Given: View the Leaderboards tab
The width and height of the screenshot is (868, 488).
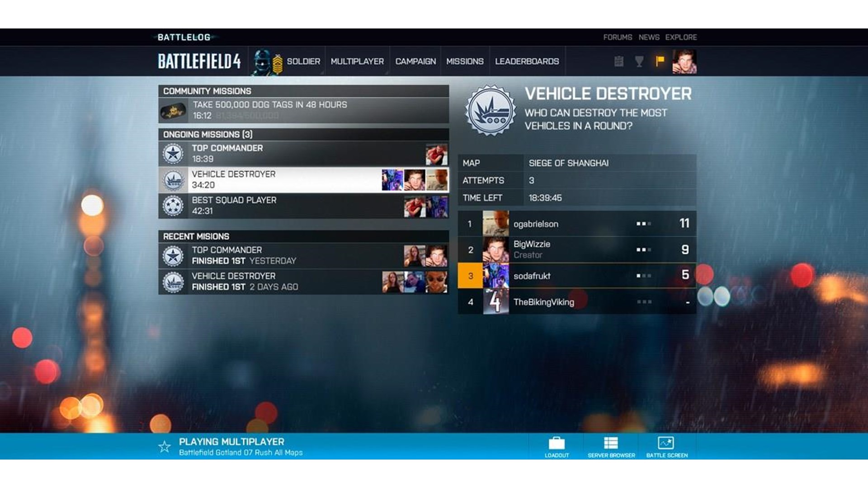Looking at the screenshot, I should [x=527, y=61].
